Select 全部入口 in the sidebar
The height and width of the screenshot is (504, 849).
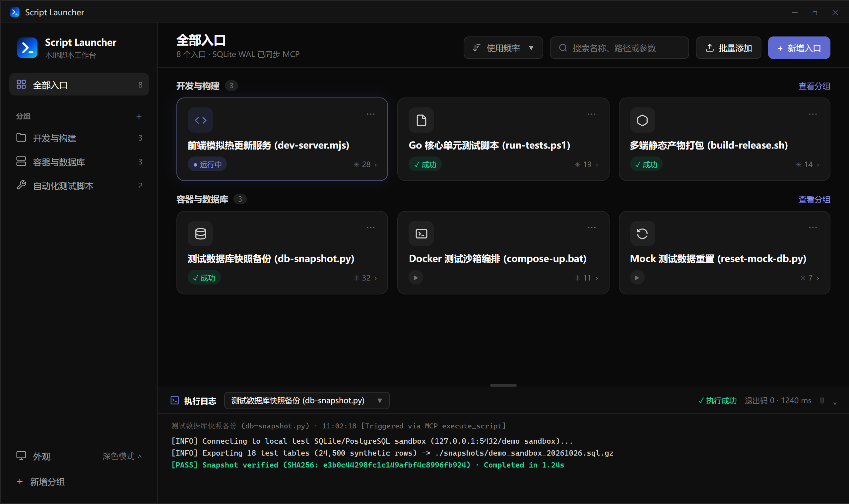click(79, 85)
